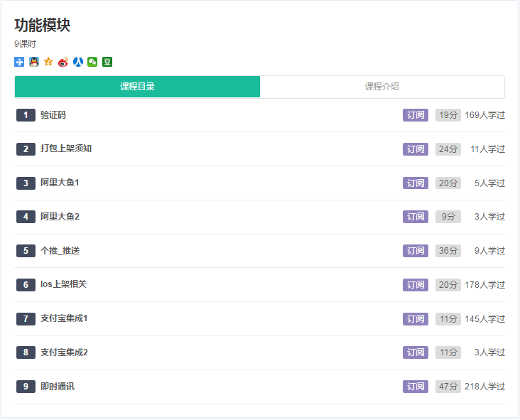Share the course via QQ penguin icon
Screen dimensions: 520x420
point(34,62)
